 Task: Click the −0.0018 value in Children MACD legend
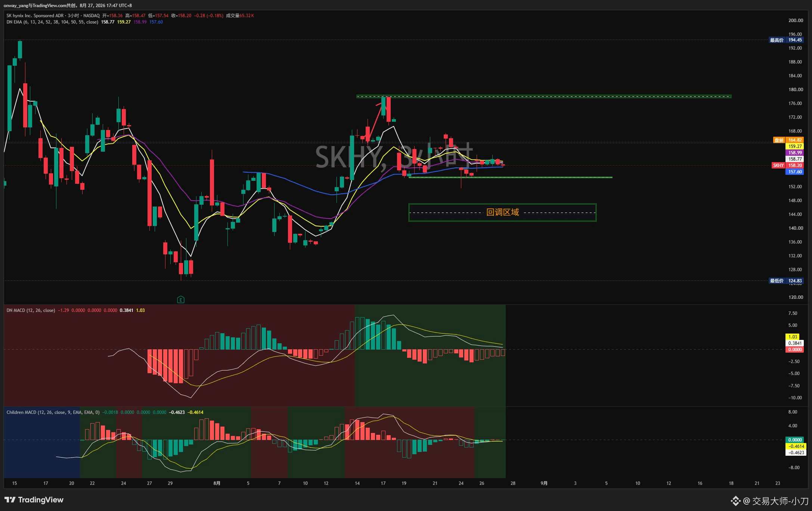tap(110, 412)
